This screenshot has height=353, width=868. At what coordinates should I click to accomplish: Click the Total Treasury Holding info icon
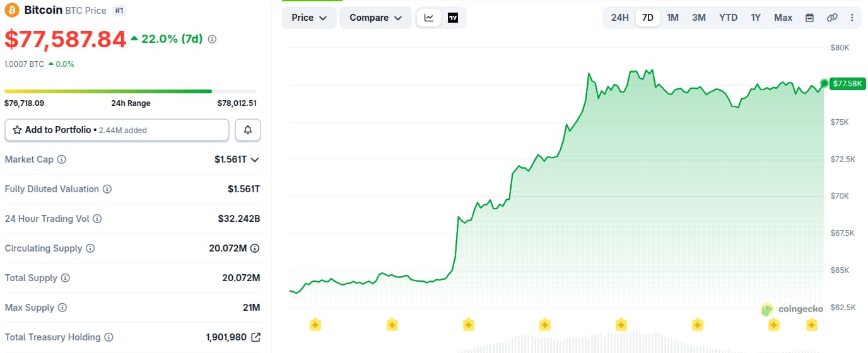pos(108,337)
